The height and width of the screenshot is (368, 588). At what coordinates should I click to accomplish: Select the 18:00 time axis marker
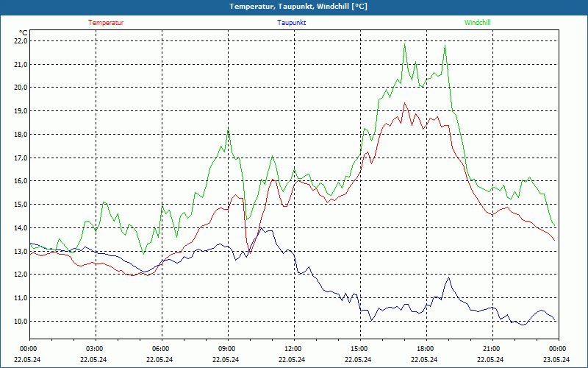pyautogui.click(x=425, y=349)
